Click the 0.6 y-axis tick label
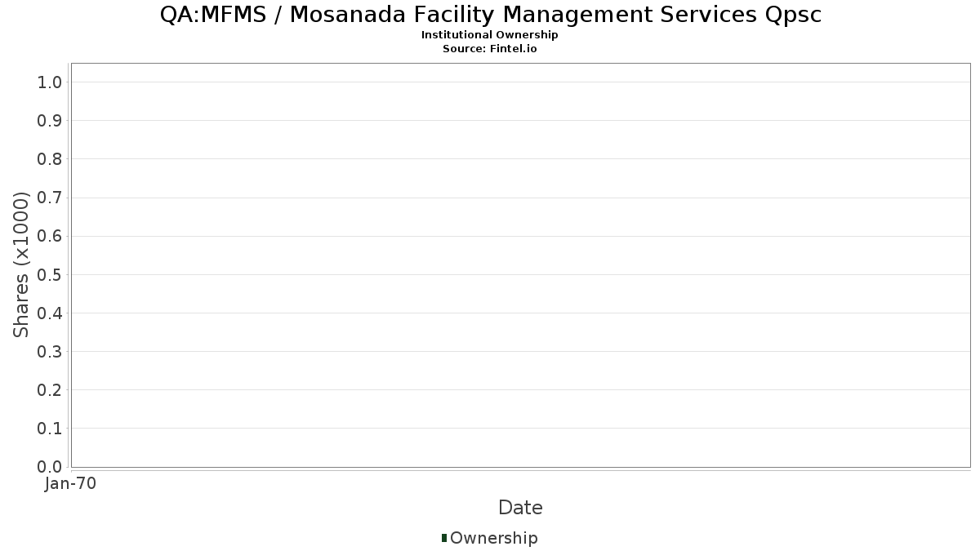The height and width of the screenshot is (551, 980). click(50, 236)
